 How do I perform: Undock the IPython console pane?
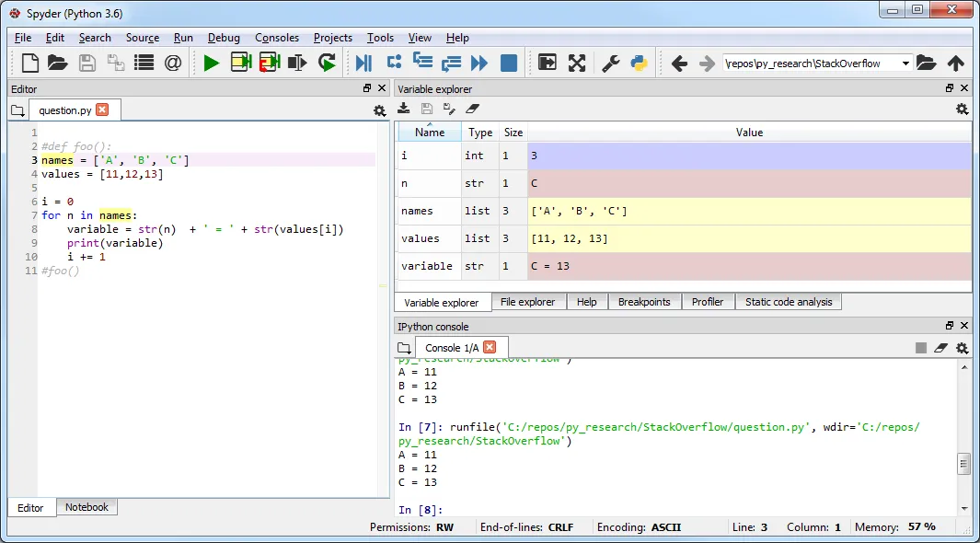point(950,326)
